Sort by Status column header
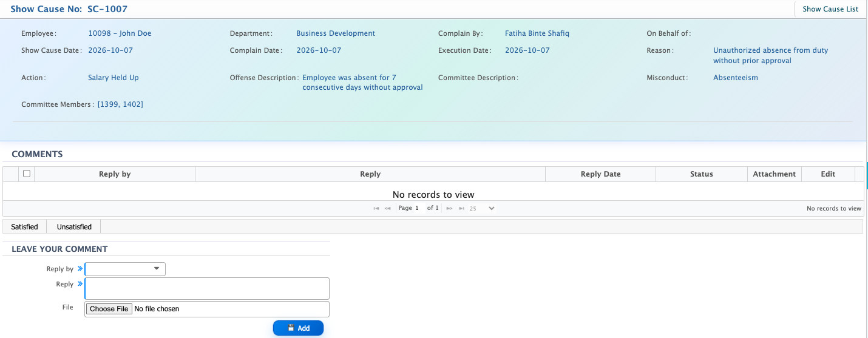Image resolution: width=868 pixels, height=338 pixels. [702, 174]
